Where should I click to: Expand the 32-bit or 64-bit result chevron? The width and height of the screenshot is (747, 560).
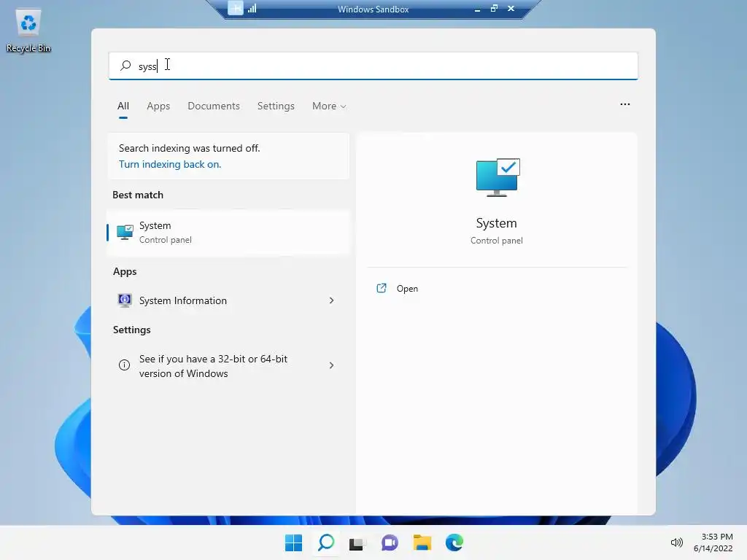(x=332, y=365)
